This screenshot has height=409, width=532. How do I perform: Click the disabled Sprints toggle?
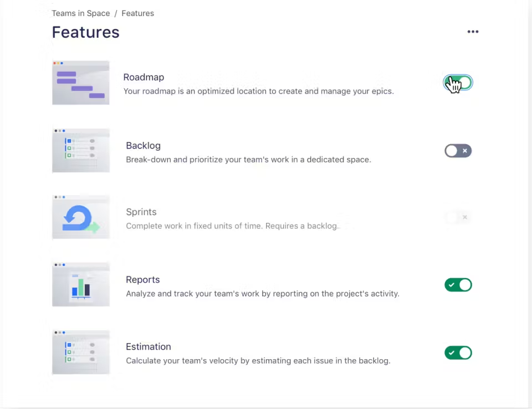pos(458,217)
